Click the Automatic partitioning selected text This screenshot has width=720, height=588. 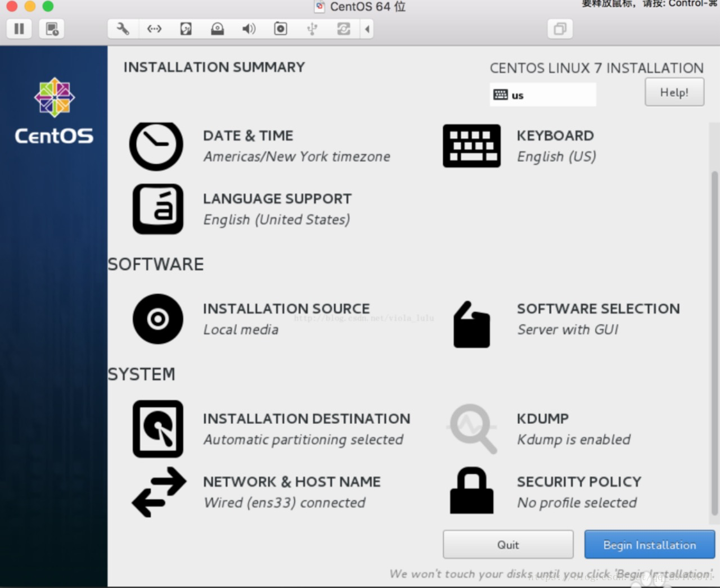(x=304, y=440)
